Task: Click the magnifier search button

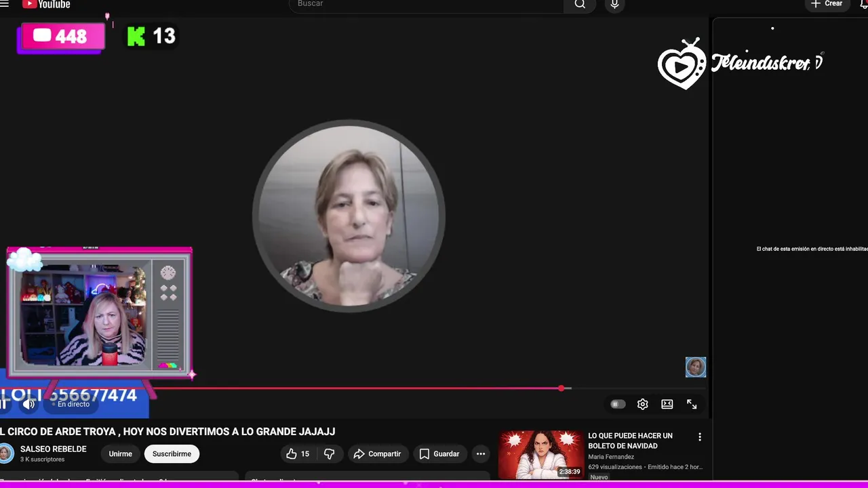Action: pos(580,5)
